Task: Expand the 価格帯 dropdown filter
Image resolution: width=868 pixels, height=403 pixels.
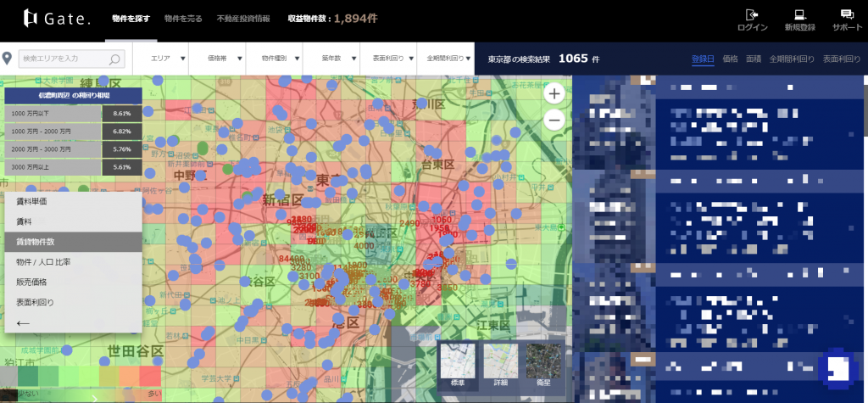Action: pos(221,59)
